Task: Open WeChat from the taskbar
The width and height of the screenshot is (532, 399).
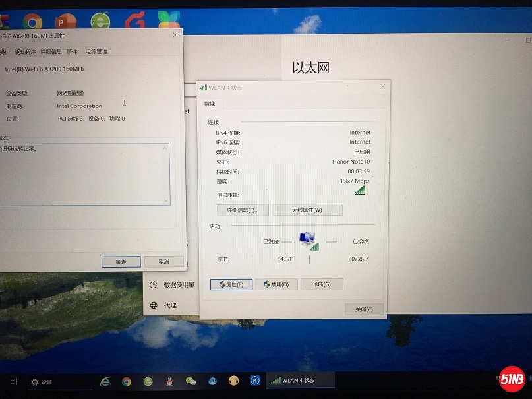Action: pos(191,381)
